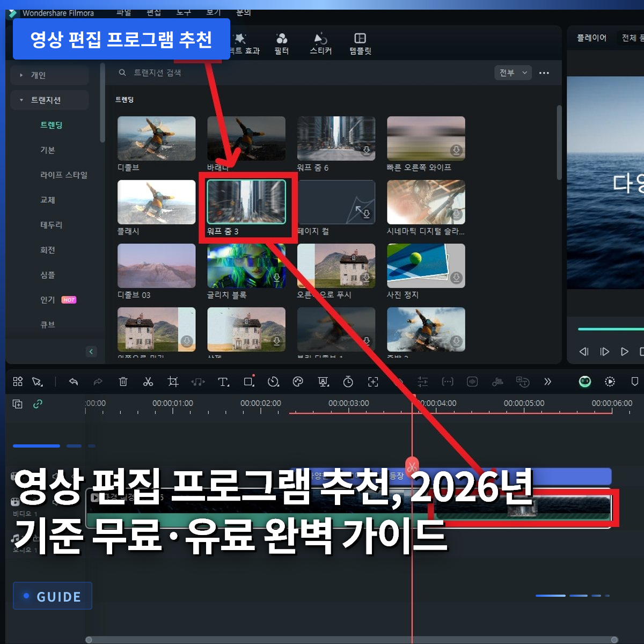Screen dimensions: 644x644
Task: Open the 전부 filter dropdown
Action: tap(513, 72)
